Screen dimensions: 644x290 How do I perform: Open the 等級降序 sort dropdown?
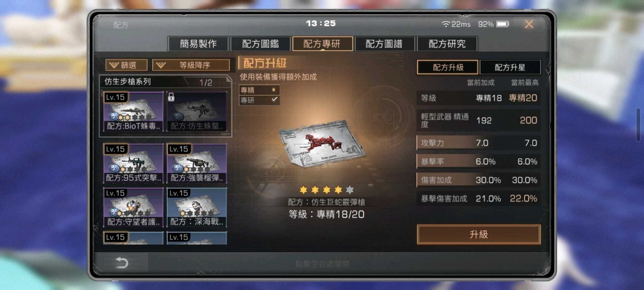tap(191, 65)
